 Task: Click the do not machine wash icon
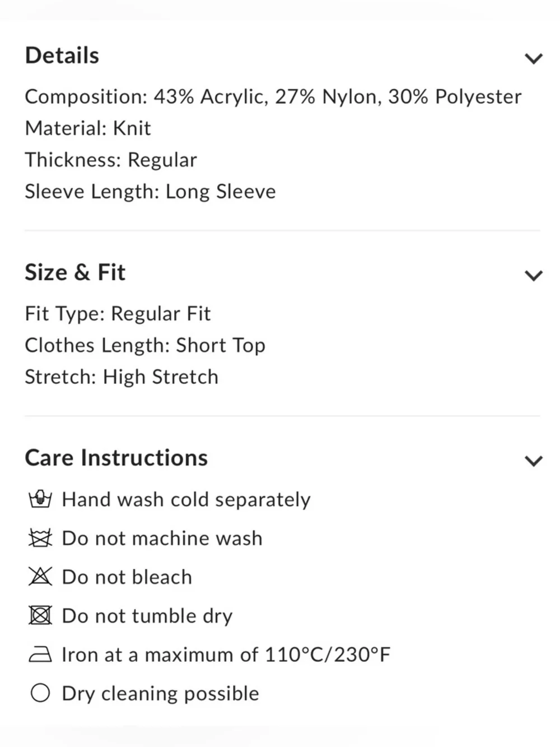pyautogui.click(x=40, y=538)
